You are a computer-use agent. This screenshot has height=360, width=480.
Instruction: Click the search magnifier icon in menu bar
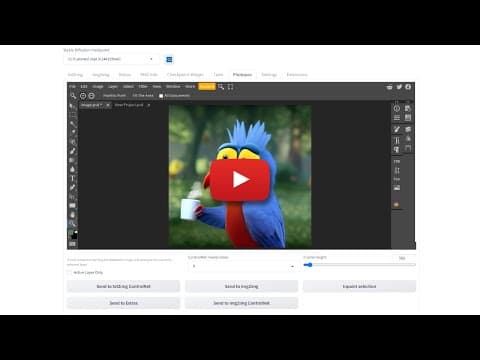point(221,87)
